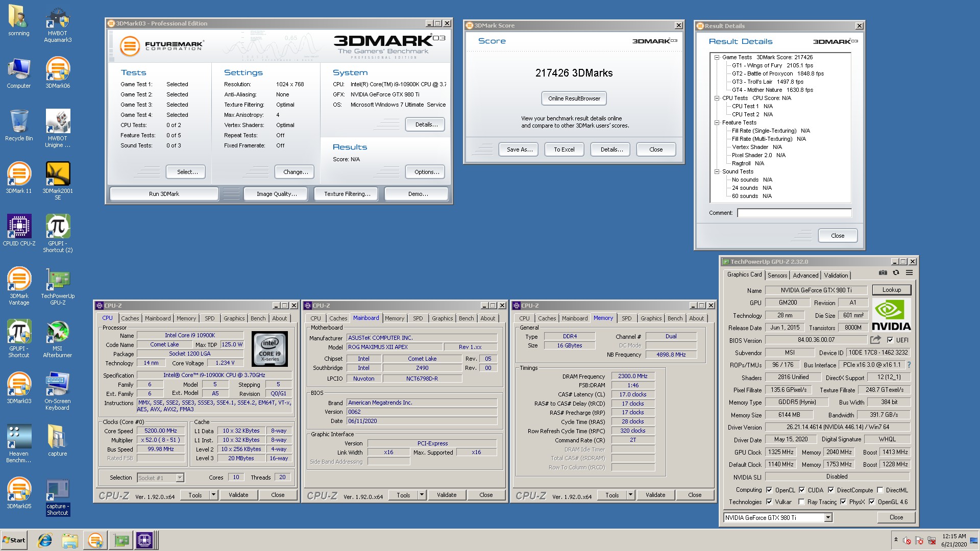Image resolution: width=980 pixels, height=551 pixels.
Task: Open Tools dropdown arrow in CPU-Z CPU window
Action: coord(213,494)
